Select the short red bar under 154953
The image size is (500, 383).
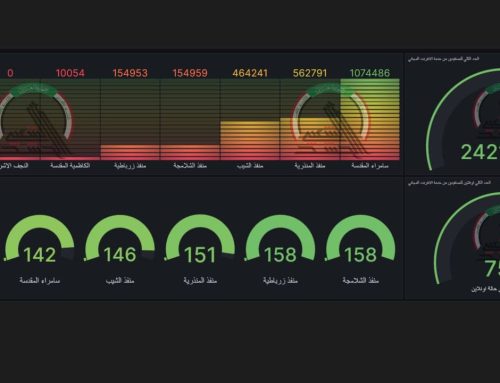130,152
